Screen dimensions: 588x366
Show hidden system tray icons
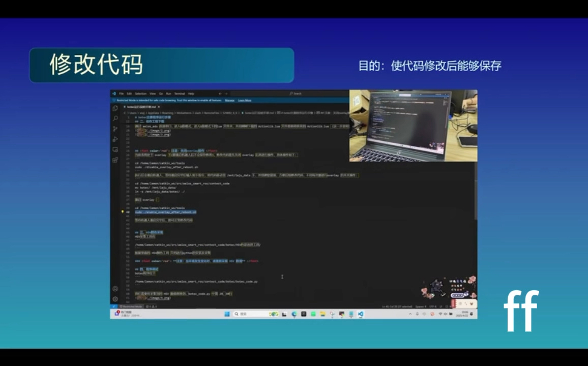tap(410, 314)
